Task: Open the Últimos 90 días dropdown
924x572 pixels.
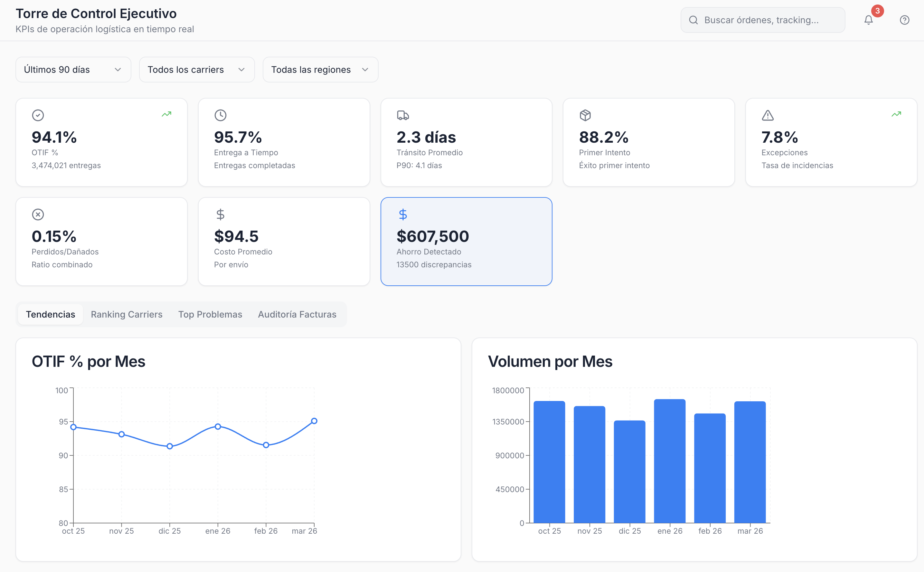Action: tap(73, 70)
